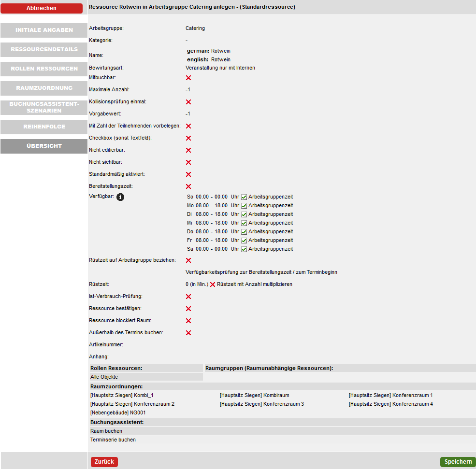Screen dimensions: 476x469
Task: Click the red X next to Nicht sichtbar
Action: click(188, 163)
